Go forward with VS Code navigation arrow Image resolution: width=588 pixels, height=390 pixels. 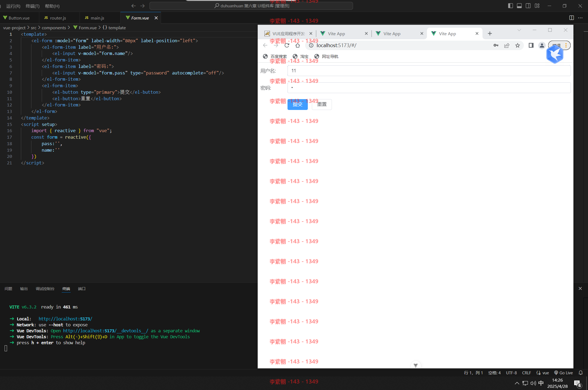point(142,6)
